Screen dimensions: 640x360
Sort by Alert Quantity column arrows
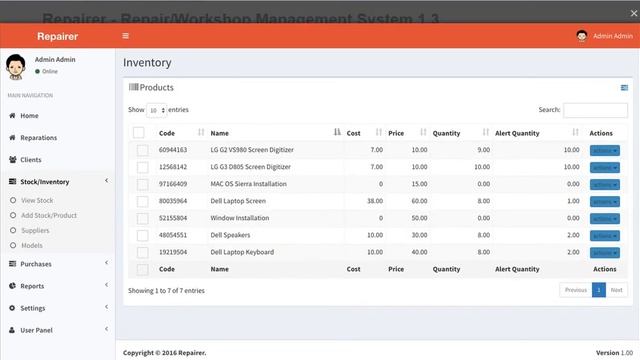click(x=575, y=132)
